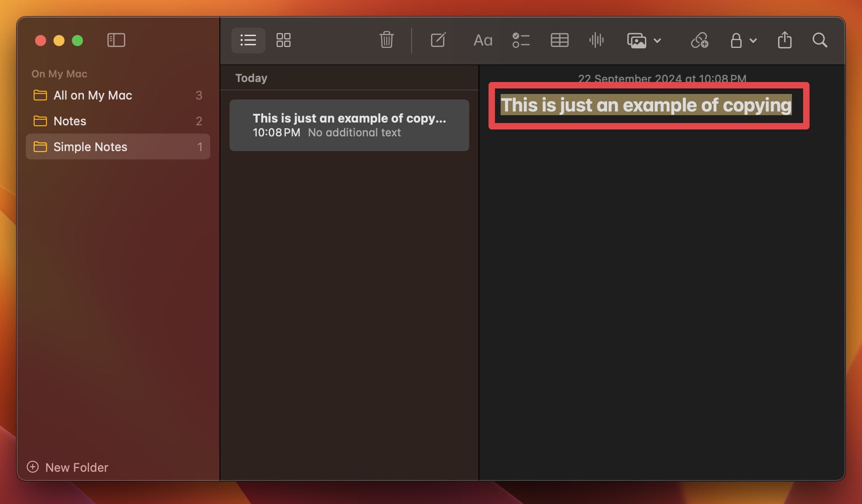Viewport: 862px width, 504px height.
Task: Switch to list view
Action: 248,40
